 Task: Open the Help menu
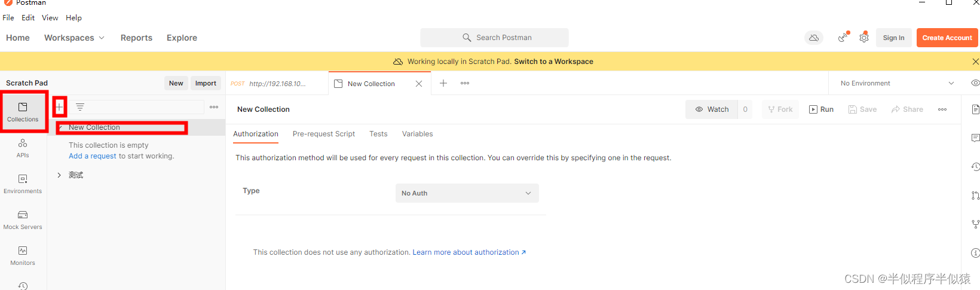point(73,18)
